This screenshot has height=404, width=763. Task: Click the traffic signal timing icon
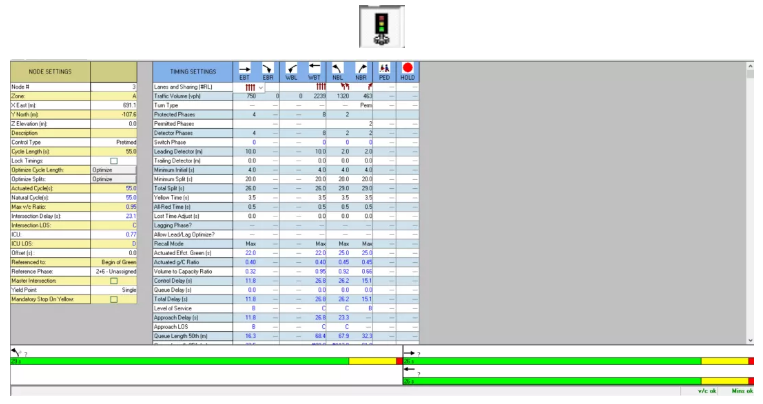tap(382, 26)
